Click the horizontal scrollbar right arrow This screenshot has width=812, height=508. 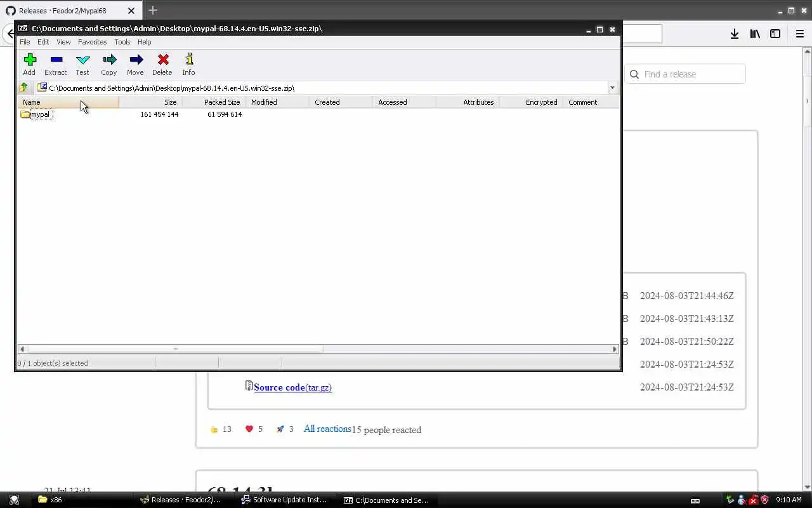tap(614, 349)
